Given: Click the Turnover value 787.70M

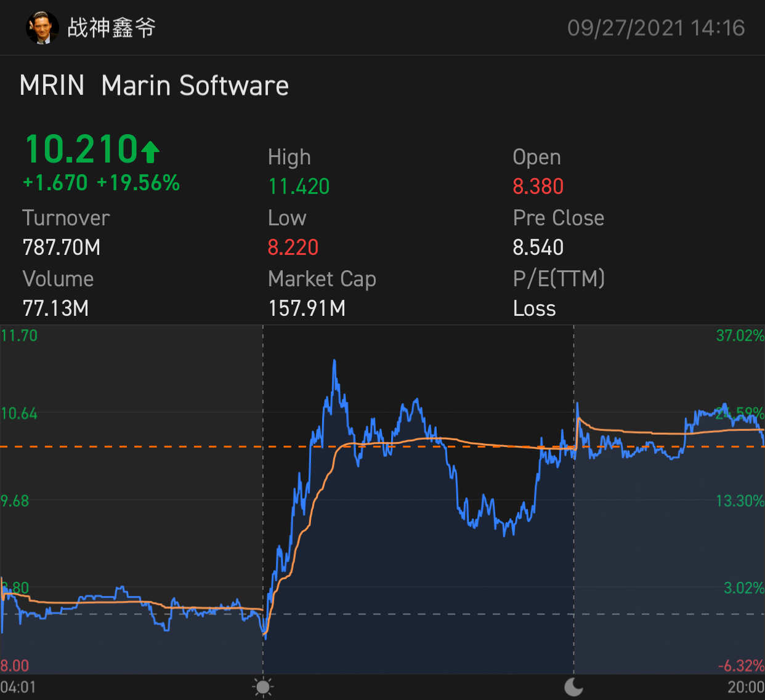Looking at the screenshot, I should coord(62,247).
